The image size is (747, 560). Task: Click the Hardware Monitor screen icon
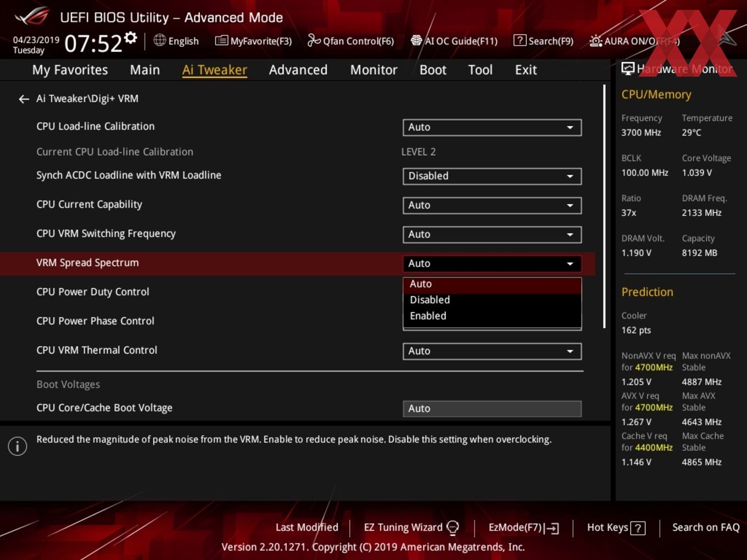[627, 69]
